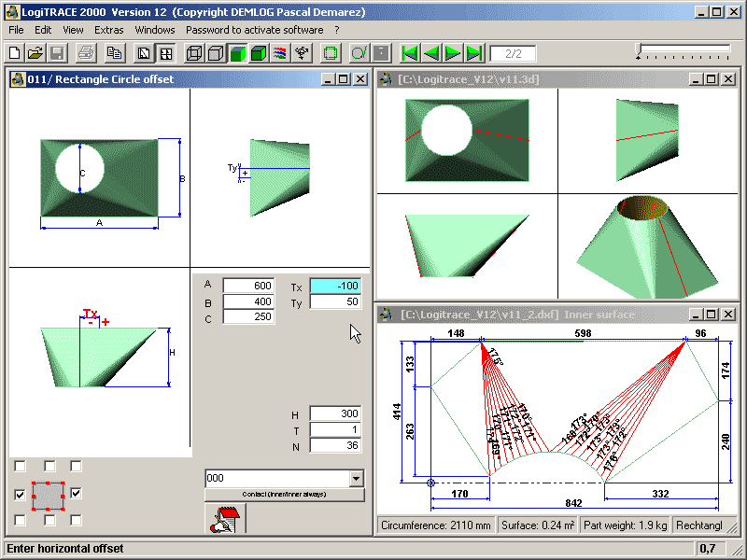Copy using the two-pages toolbar icon
Image resolution: width=747 pixels, height=560 pixels.
click(x=114, y=53)
